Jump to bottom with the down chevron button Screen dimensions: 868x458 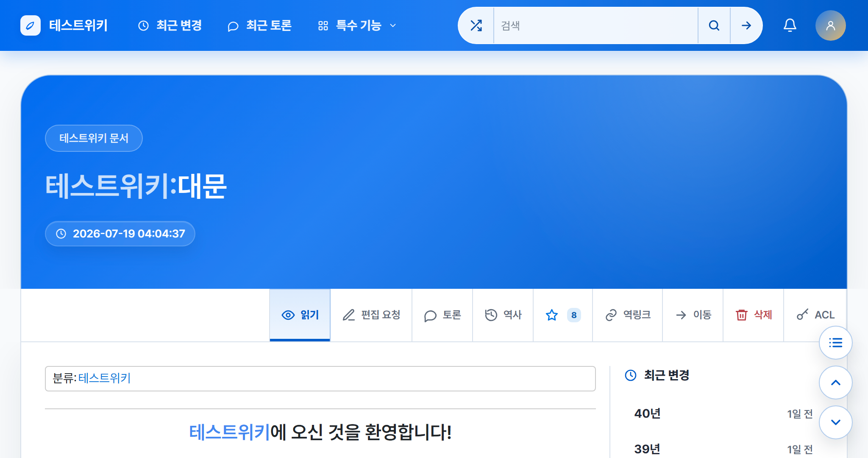(835, 422)
